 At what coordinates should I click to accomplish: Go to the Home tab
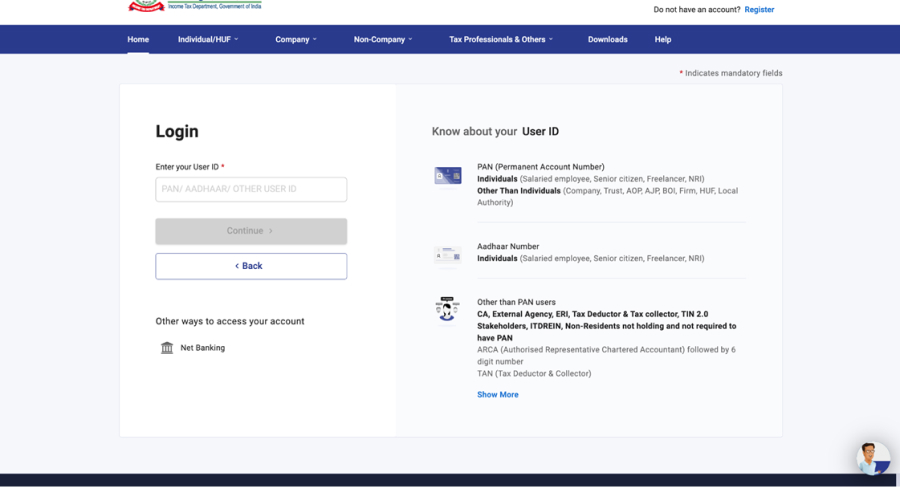coord(138,40)
